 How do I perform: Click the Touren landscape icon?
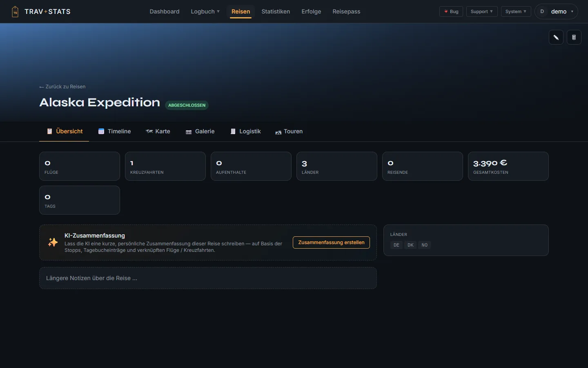(x=278, y=132)
